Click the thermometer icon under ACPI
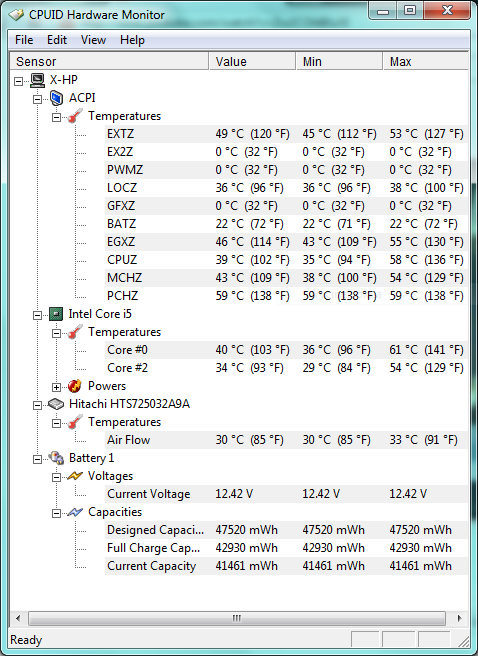 74,116
